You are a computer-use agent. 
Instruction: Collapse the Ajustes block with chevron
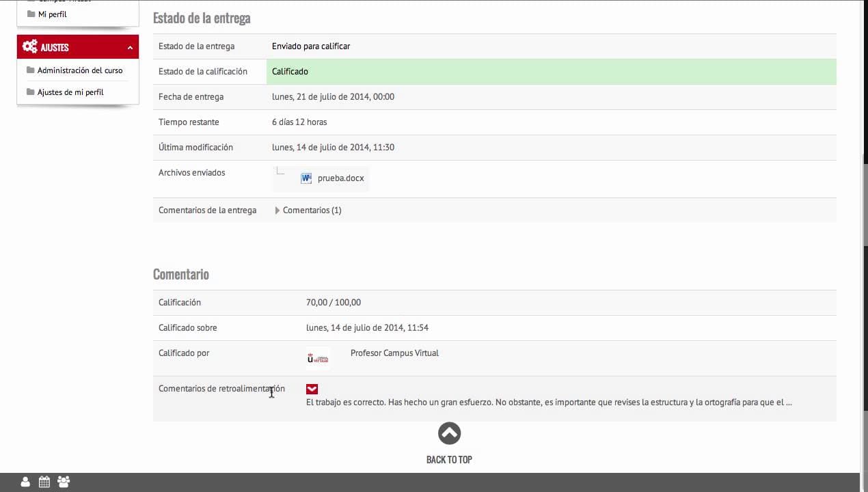click(130, 48)
